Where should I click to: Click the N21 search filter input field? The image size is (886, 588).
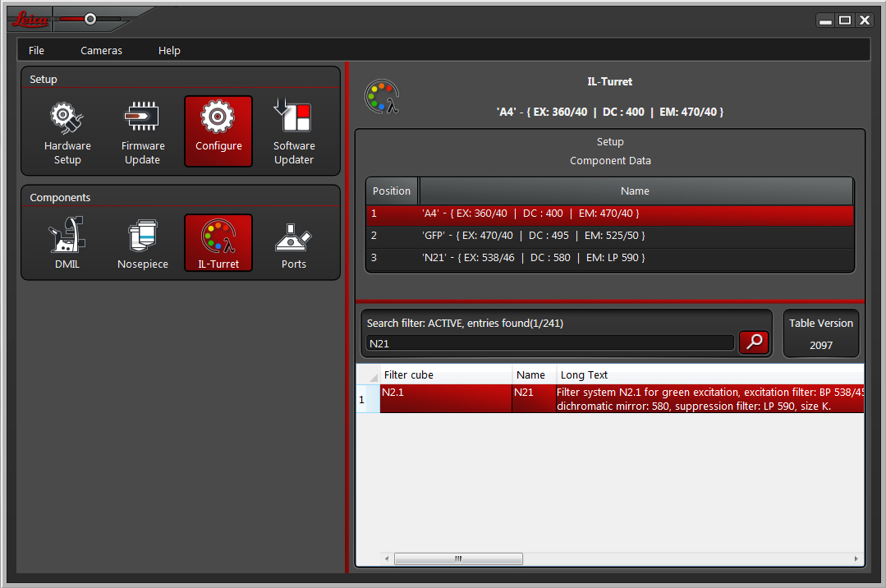550,343
